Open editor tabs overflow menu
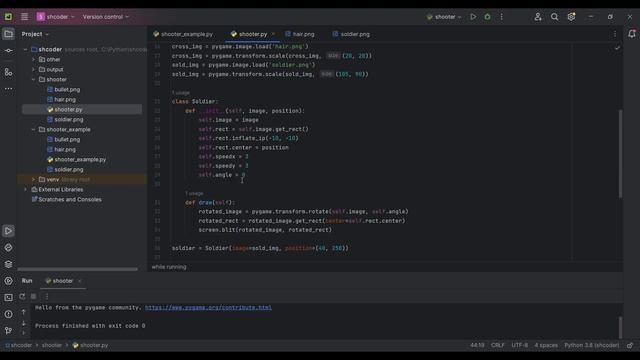This screenshot has width=640, height=360. [615, 34]
